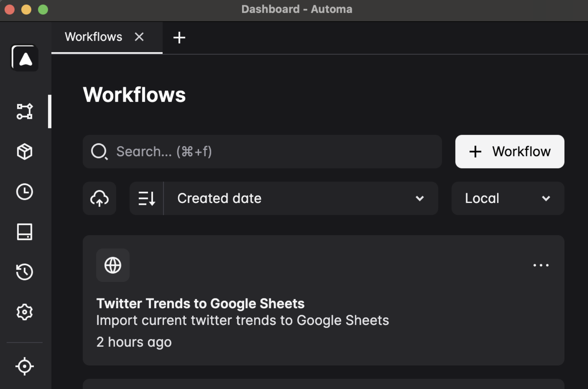Click the '2 hours ago' timestamp

coord(134,342)
